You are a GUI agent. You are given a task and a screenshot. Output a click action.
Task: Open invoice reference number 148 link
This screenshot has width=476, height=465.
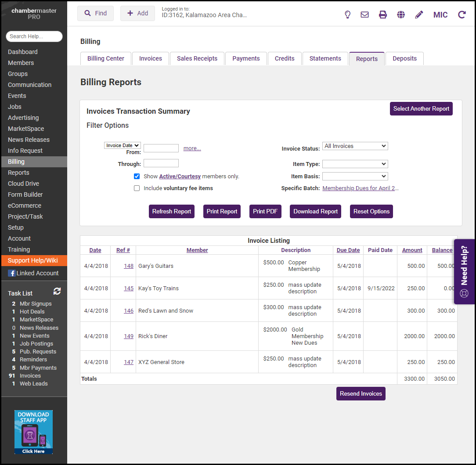tap(129, 266)
